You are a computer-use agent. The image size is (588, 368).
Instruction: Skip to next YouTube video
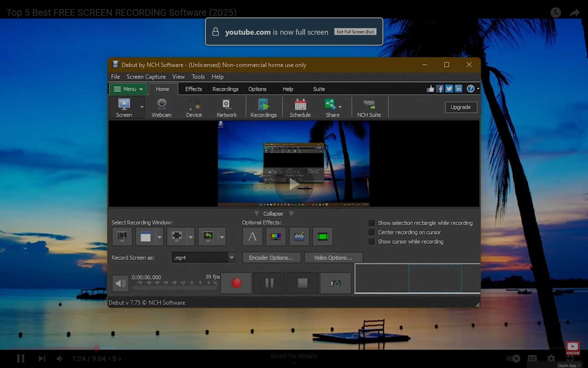(42, 359)
